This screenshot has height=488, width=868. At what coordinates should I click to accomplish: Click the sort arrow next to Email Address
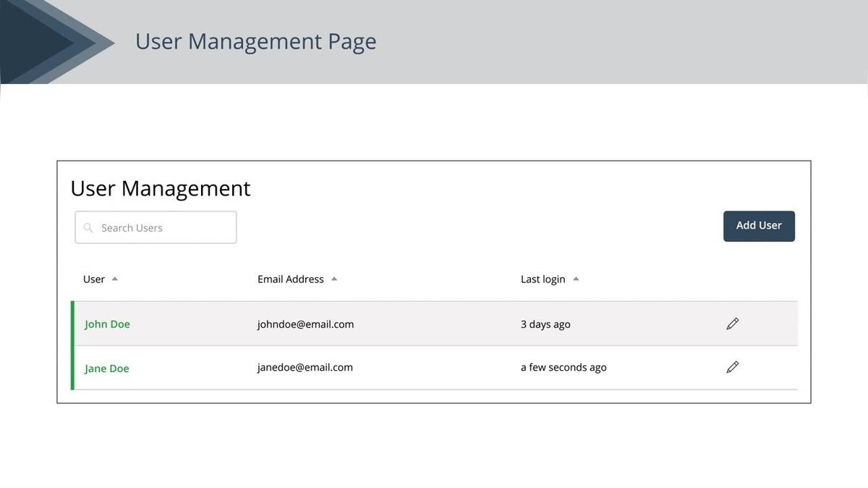coord(333,278)
